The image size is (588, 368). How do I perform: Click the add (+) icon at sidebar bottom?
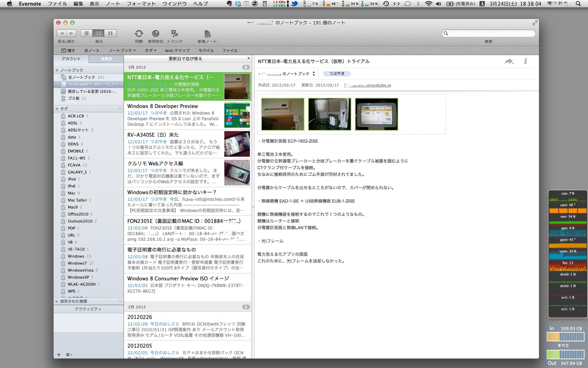(59, 355)
